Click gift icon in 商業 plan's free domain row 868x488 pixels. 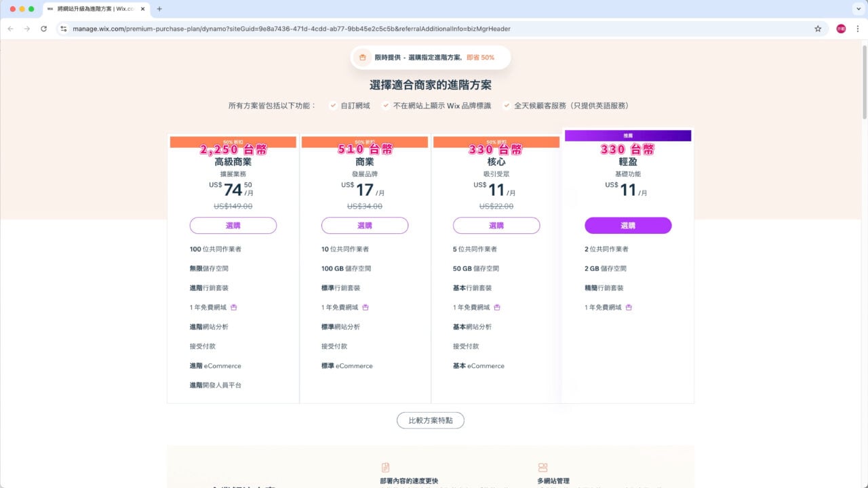[366, 307]
